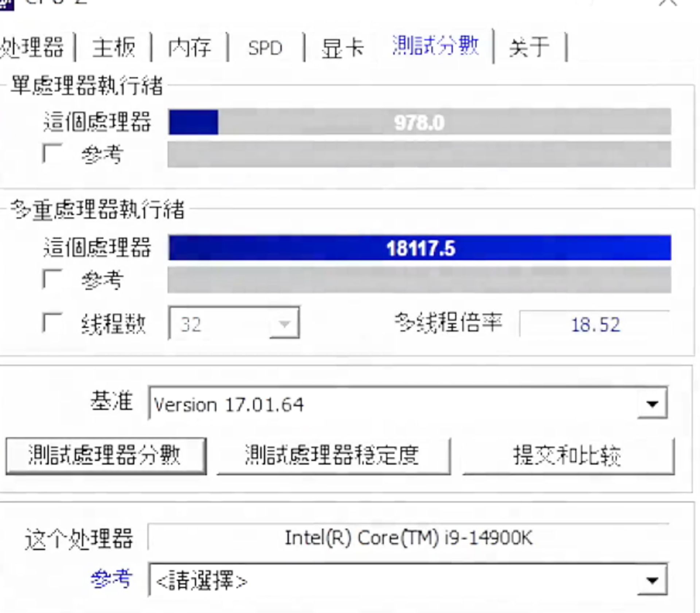Screen dimensions: 700x613
Task: Click the single-thread score bar showing 978.0
Action: tap(419, 123)
